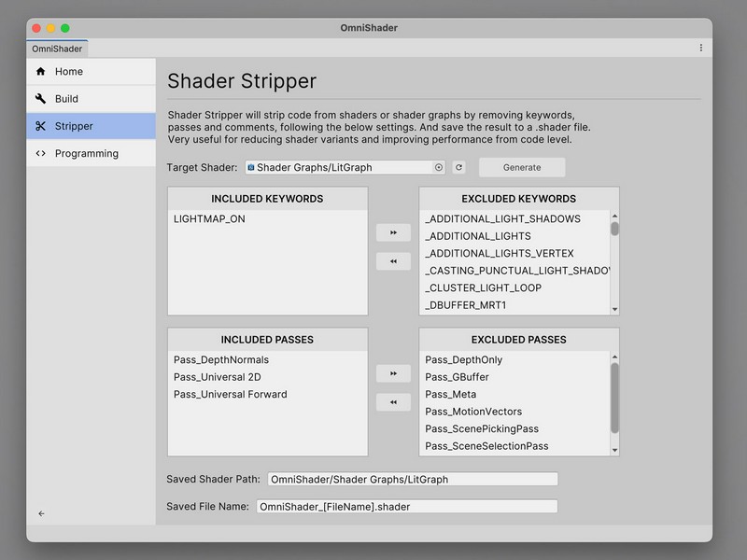Maximize the window with the green button
The image size is (747, 560).
pos(65,28)
